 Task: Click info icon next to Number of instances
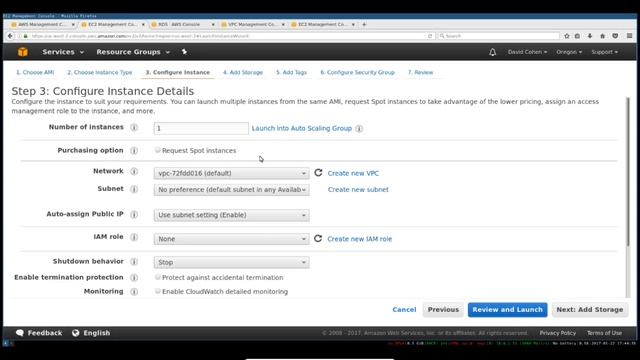point(134,127)
